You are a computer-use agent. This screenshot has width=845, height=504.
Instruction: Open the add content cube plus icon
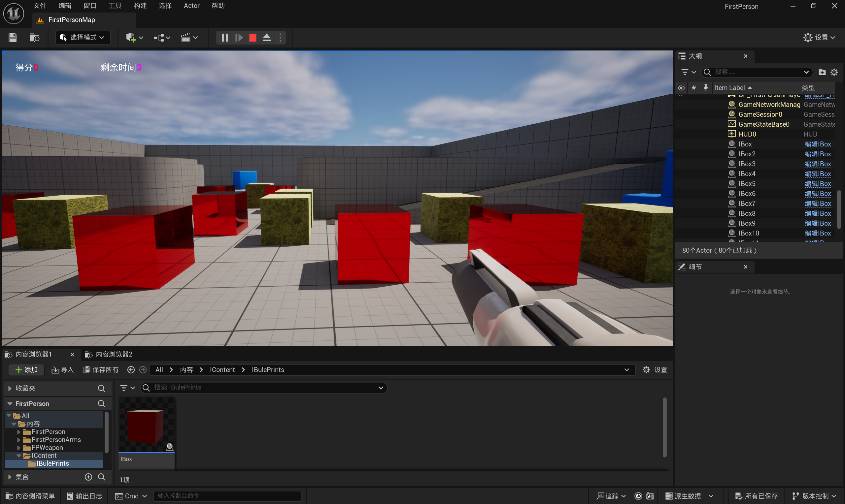click(x=131, y=37)
